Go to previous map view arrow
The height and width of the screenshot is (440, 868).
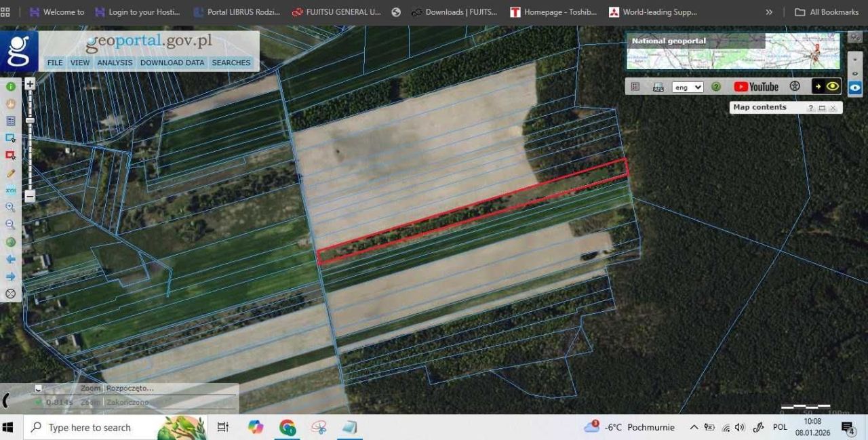[10, 259]
